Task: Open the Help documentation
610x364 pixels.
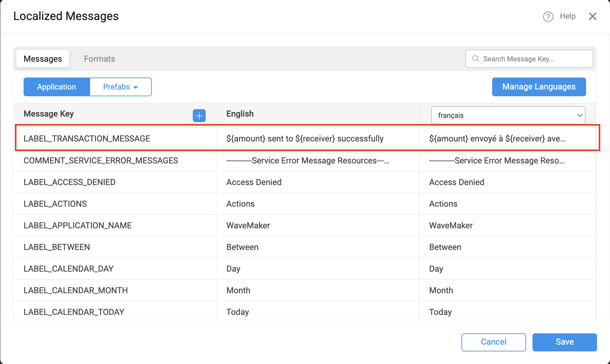Action: click(x=567, y=16)
